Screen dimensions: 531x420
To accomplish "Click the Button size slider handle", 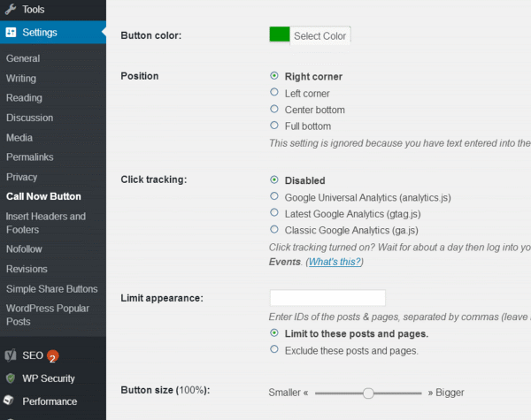I will [368, 393].
